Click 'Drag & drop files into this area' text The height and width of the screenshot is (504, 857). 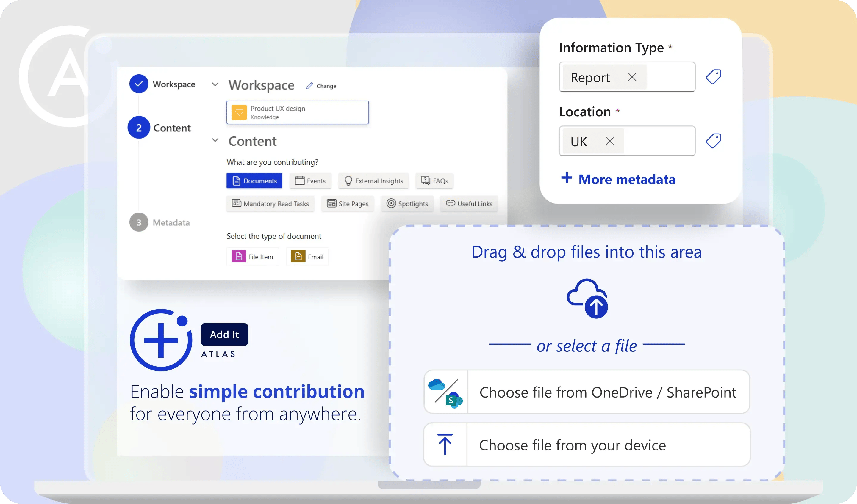[x=587, y=252]
